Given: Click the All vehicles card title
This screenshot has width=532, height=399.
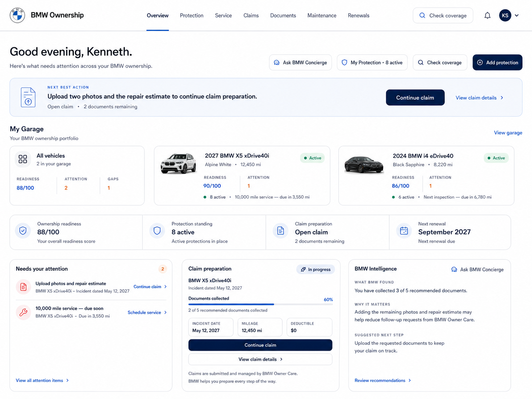Looking at the screenshot, I should click(51, 156).
